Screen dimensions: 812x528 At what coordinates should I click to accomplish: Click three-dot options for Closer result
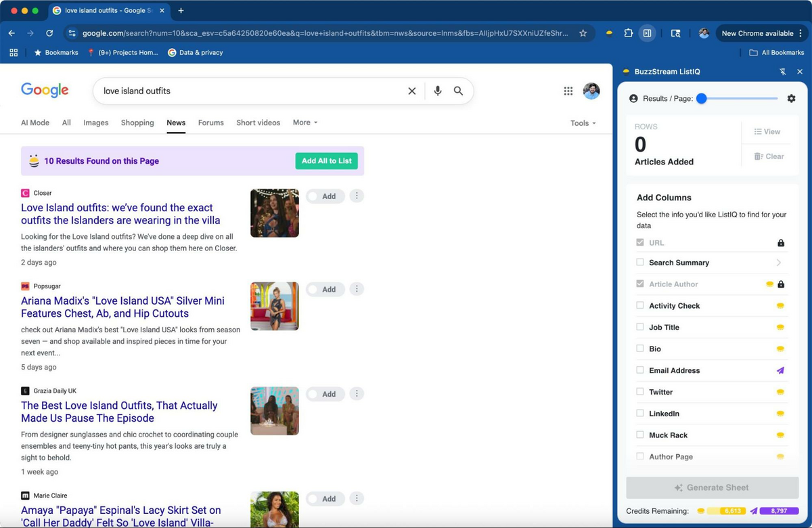point(357,196)
